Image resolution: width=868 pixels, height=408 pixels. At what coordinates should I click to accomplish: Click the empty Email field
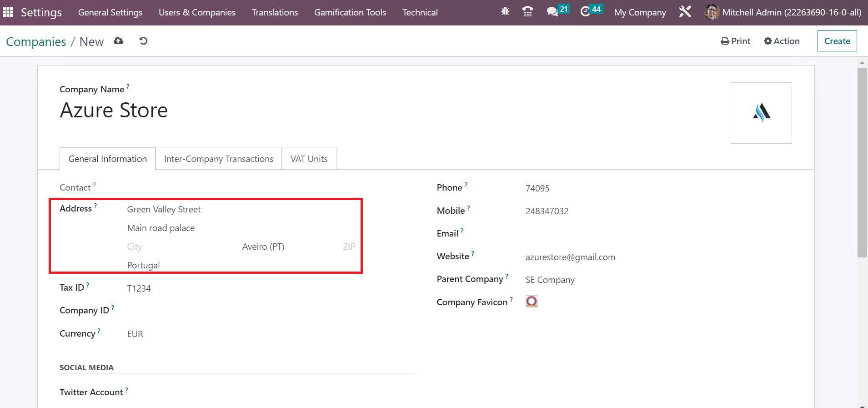click(x=659, y=234)
